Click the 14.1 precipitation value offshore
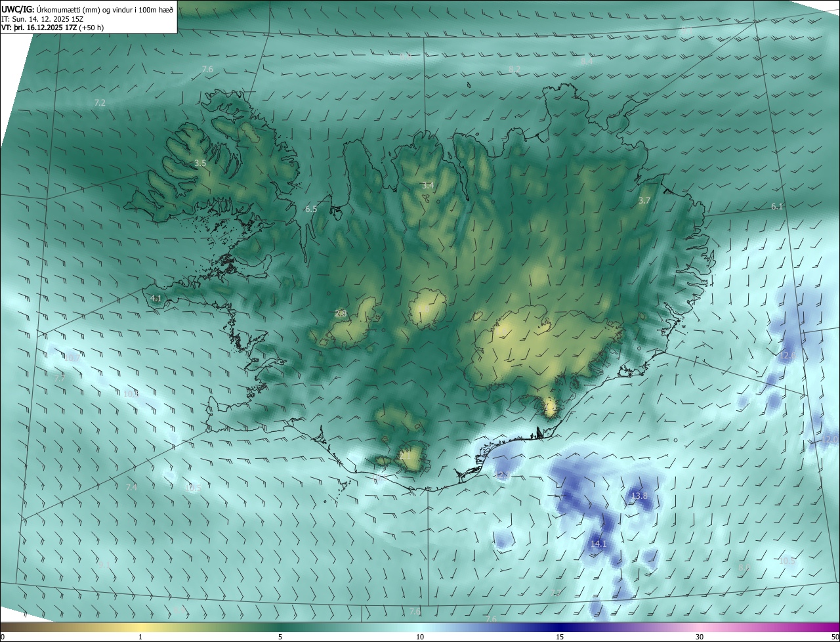 pyautogui.click(x=598, y=544)
